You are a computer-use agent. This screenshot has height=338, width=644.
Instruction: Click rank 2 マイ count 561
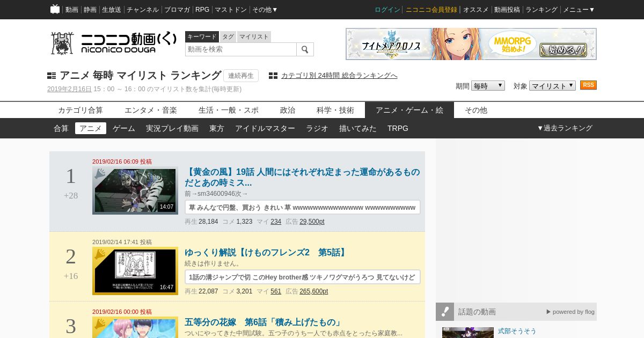(276, 291)
